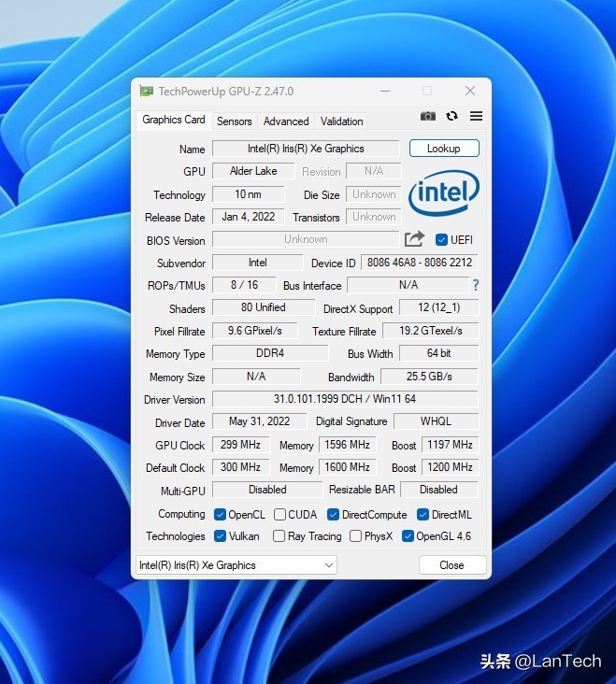Click the Driver Version field
Image resolution: width=616 pixels, height=684 pixels.
[x=345, y=400]
